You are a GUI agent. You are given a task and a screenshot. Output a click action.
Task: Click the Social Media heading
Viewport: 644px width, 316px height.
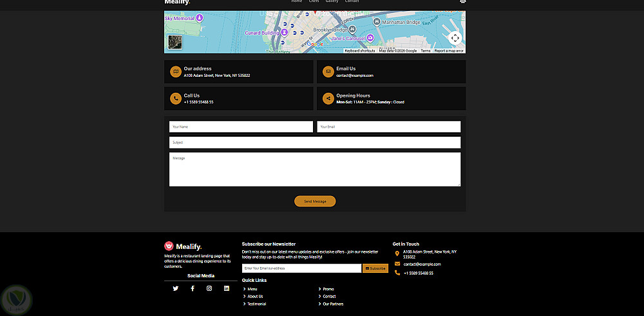tap(201, 276)
